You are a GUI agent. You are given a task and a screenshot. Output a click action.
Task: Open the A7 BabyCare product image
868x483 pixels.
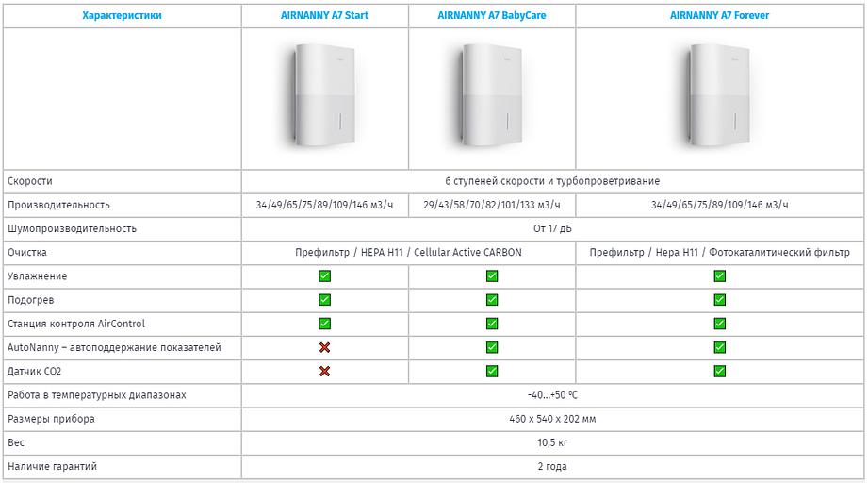[491, 98]
